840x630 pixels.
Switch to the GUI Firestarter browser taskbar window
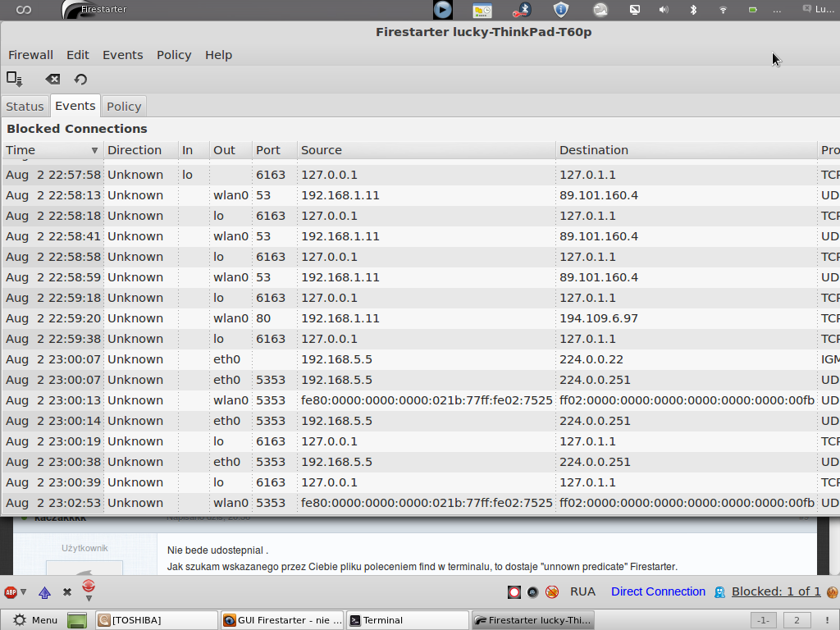[282, 620]
